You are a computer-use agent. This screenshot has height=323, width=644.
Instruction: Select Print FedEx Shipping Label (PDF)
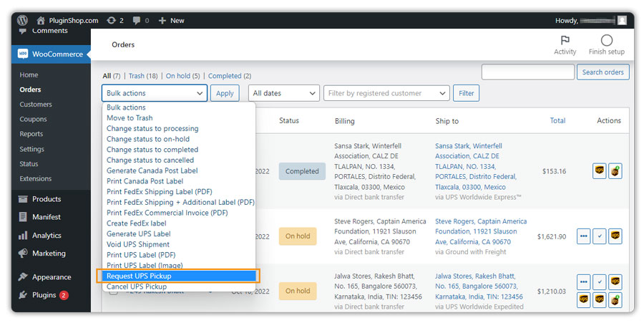[x=179, y=192]
